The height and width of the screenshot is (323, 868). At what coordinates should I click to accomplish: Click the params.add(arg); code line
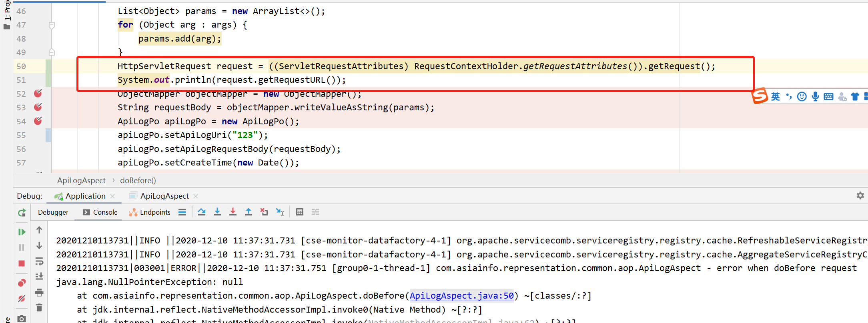point(180,39)
